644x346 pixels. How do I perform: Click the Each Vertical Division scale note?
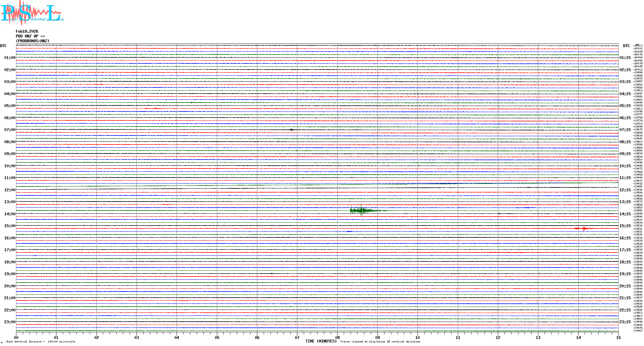coord(41,342)
